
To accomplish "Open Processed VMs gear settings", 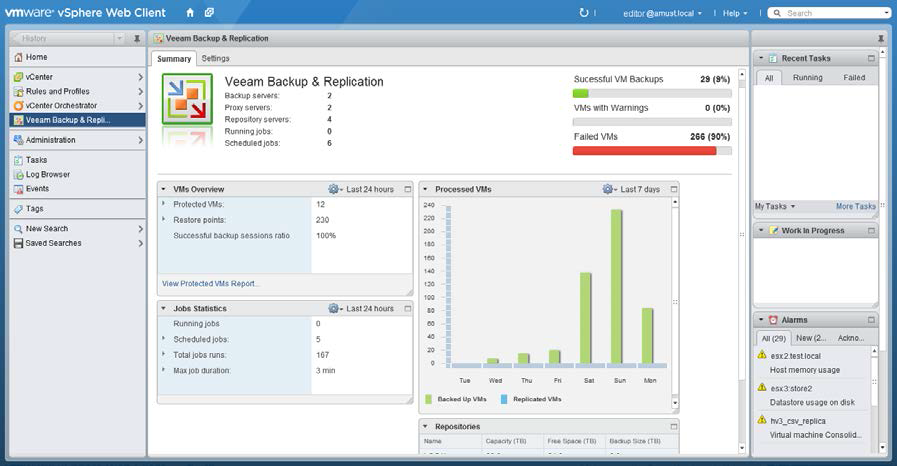I will pyautogui.click(x=609, y=189).
